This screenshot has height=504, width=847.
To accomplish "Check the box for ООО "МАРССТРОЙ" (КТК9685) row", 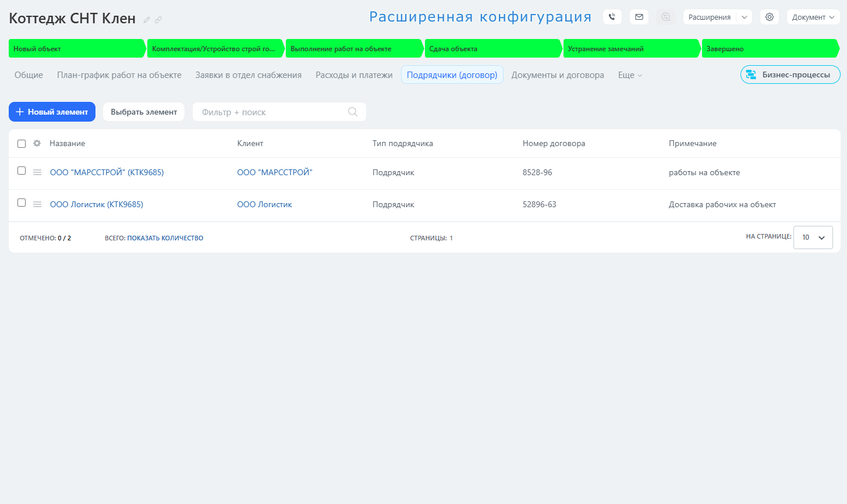I will pos(22,171).
